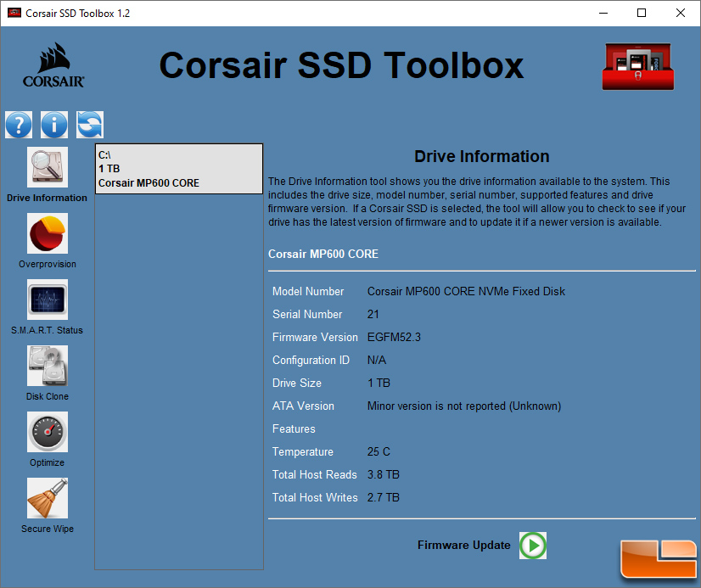Open the Optimize gauge icon

48,432
